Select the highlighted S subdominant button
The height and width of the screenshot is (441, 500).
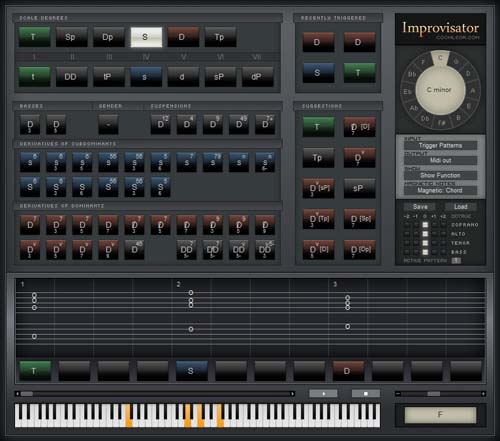[146, 37]
